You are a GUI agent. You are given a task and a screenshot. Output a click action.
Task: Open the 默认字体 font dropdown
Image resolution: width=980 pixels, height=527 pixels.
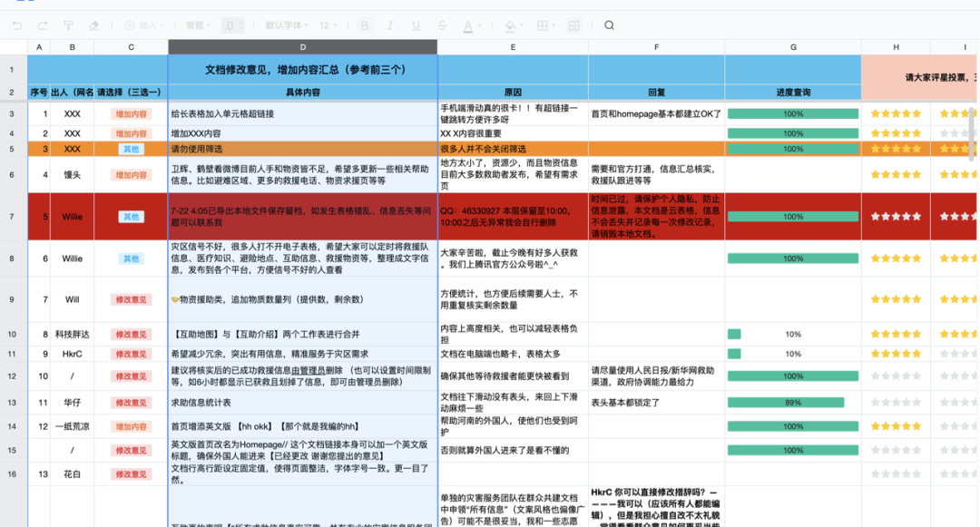[x=287, y=25]
